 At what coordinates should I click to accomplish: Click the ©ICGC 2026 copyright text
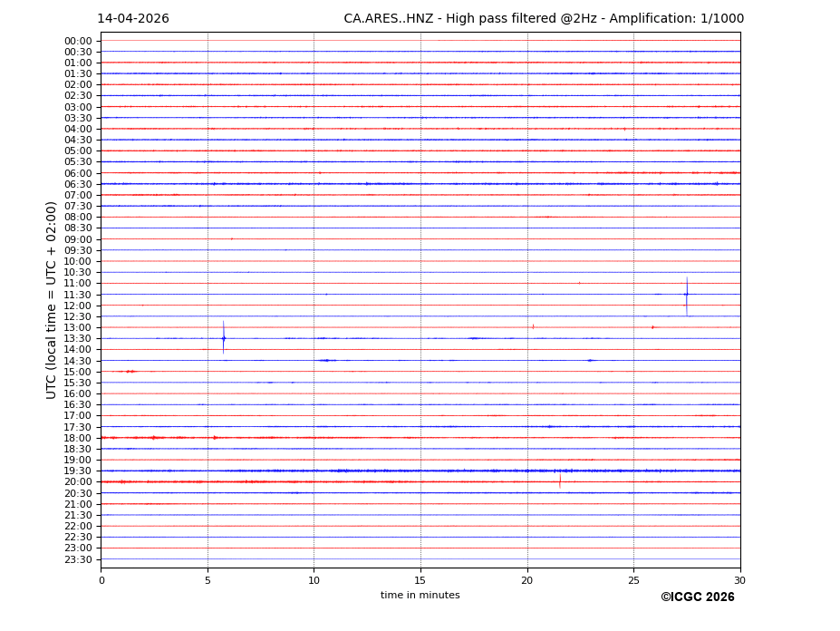pyautogui.click(x=697, y=597)
